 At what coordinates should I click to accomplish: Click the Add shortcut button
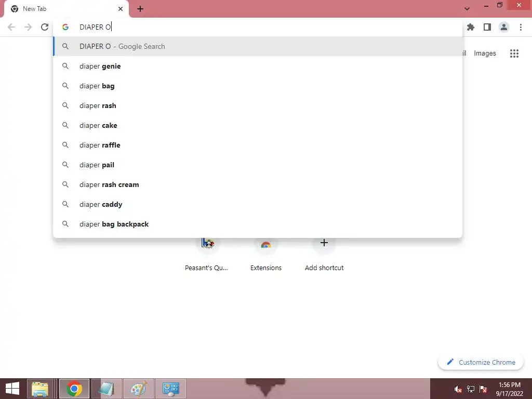[x=324, y=255]
